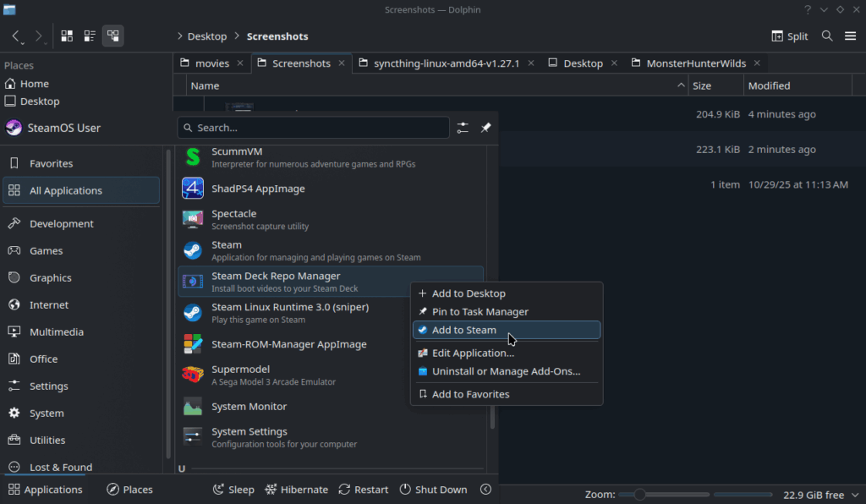Open the launcher's sort and filter options
Image resolution: width=866 pixels, height=504 pixels.
tap(462, 127)
